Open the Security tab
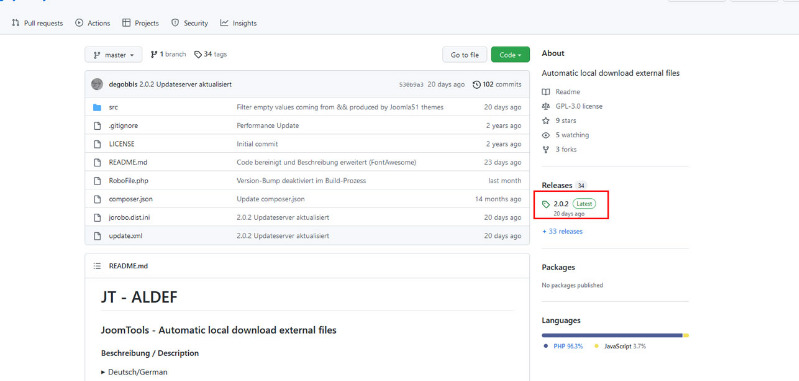 click(x=190, y=23)
